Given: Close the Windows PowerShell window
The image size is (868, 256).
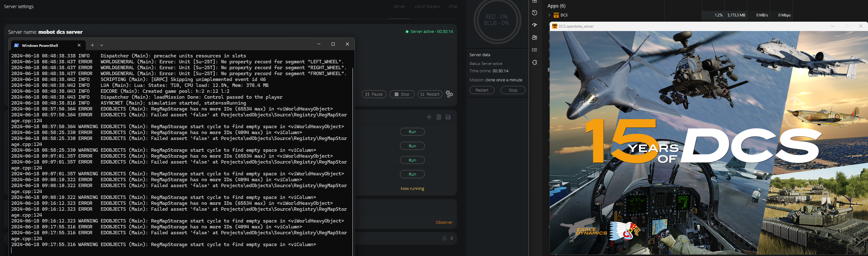Looking at the screenshot, I should click(347, 44).
